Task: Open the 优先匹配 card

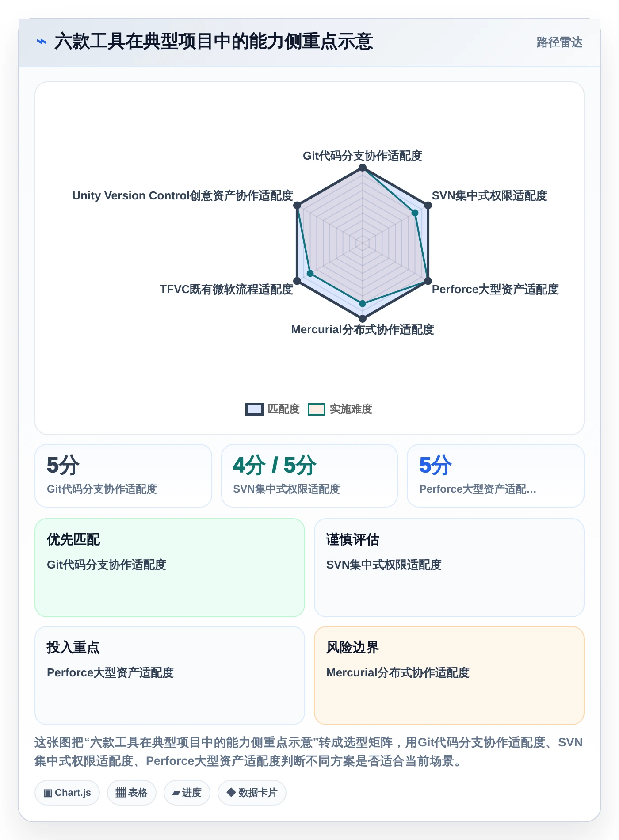Action: (x=170, y=568)
